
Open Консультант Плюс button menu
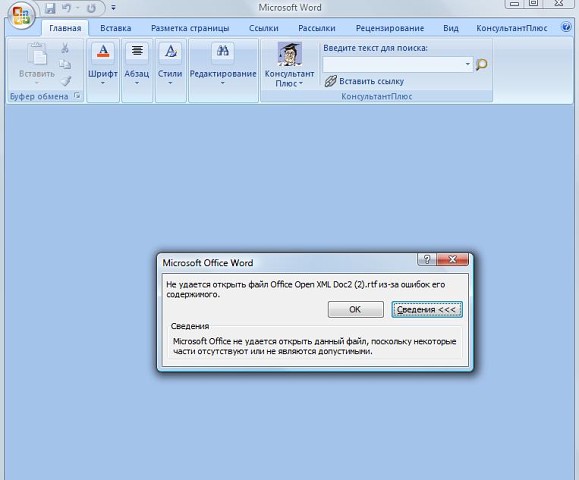tap(290, 65)
